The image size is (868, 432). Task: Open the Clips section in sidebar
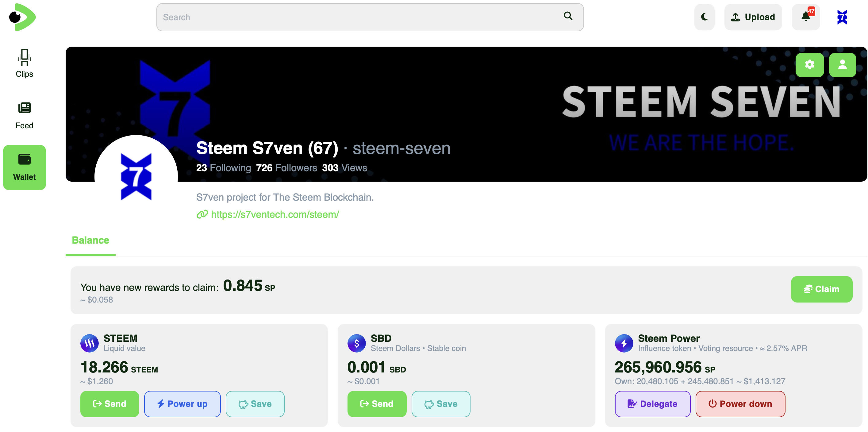pos(24,63)
